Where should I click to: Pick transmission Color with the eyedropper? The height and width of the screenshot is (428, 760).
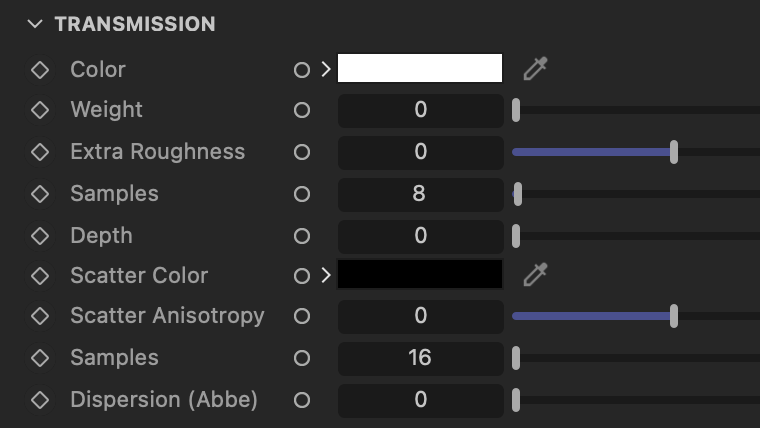[x=536, y=68]
